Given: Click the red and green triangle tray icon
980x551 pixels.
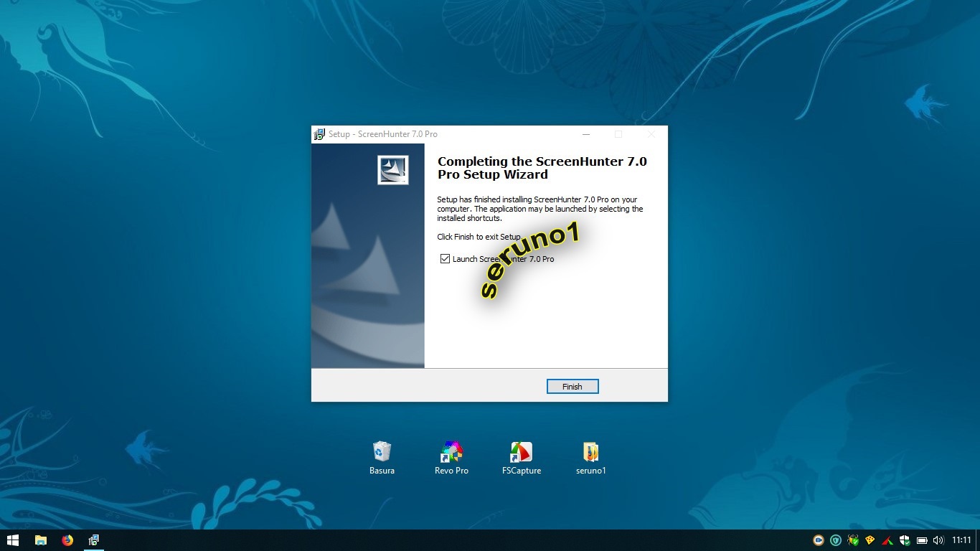Looking at the screenshot, I should point(887,540).
